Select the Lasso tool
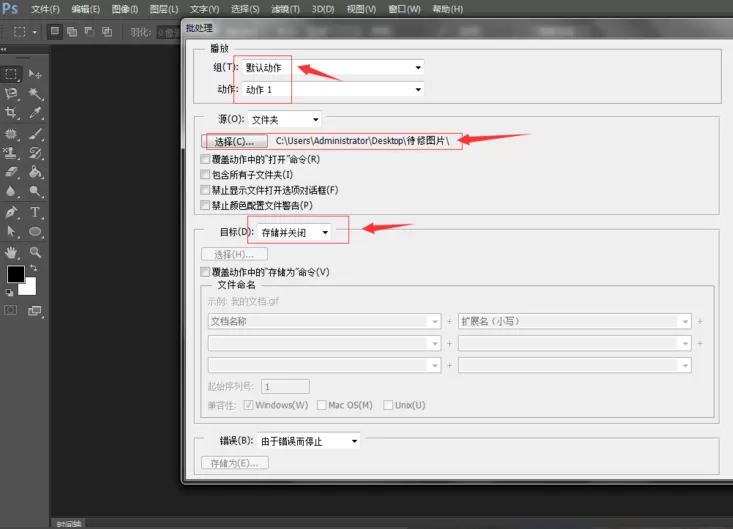 [11, 93]
